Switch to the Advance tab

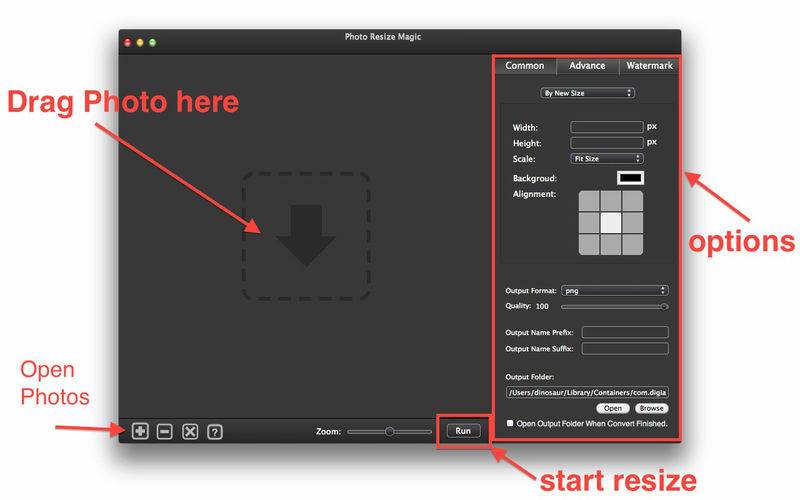tap(587, 66)
